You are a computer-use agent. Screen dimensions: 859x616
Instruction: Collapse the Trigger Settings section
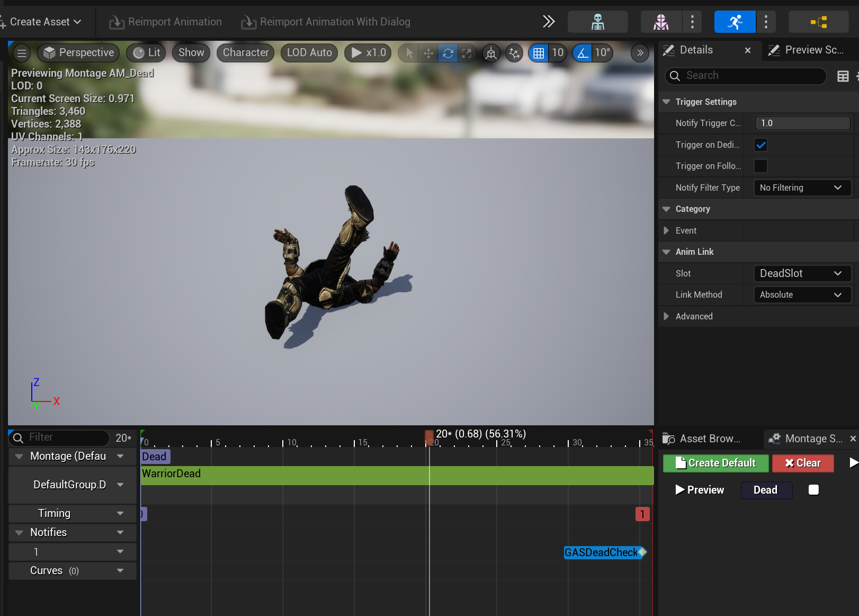click(666, 102)
